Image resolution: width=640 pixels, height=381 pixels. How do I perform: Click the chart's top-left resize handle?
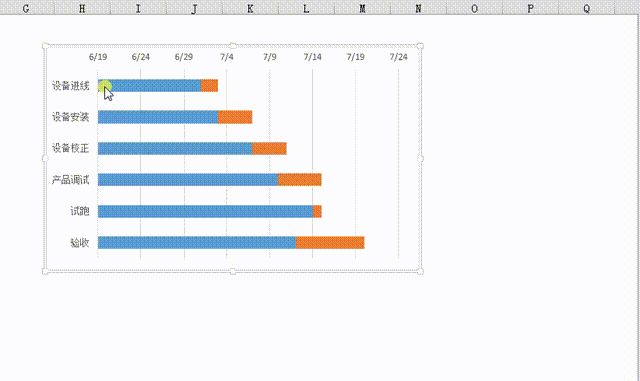(x=45, y=46)
